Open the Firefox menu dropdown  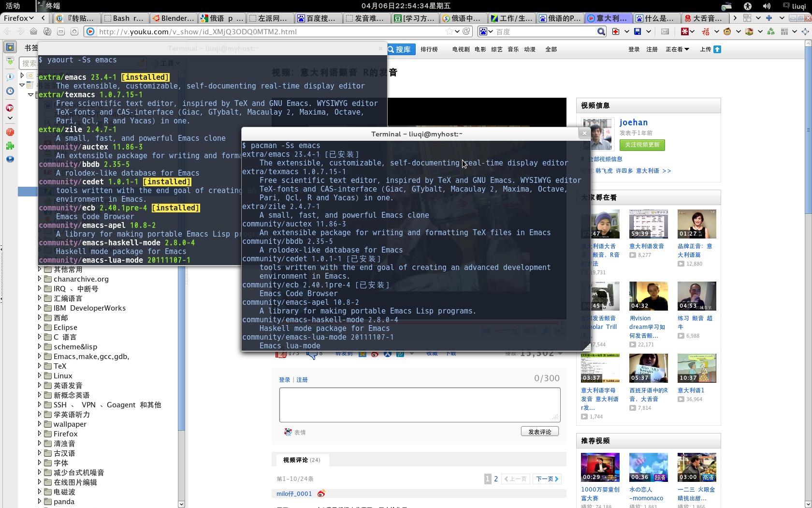[x=19, y=18]
